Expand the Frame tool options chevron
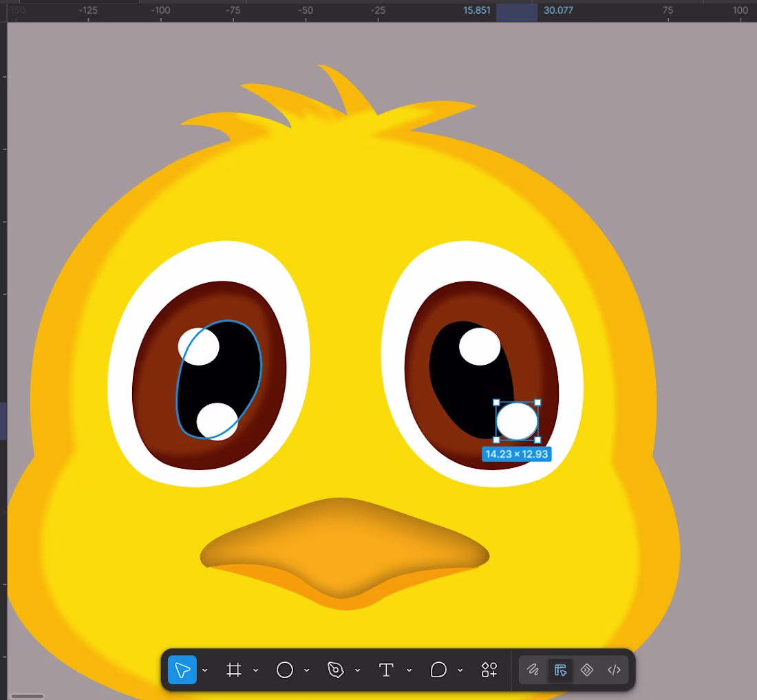The height and width of the screenshot is (700, 757). pos(256,670)
